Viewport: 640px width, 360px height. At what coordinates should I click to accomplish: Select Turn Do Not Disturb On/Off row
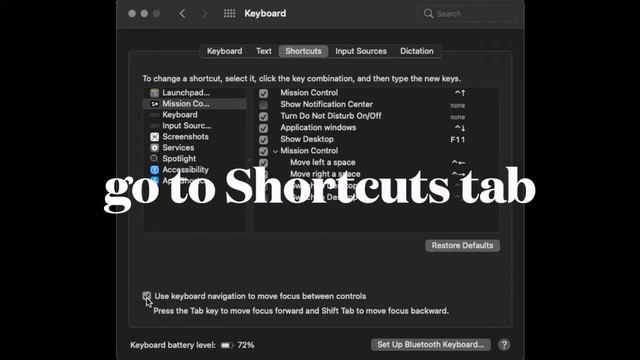[x=376, y=116]
